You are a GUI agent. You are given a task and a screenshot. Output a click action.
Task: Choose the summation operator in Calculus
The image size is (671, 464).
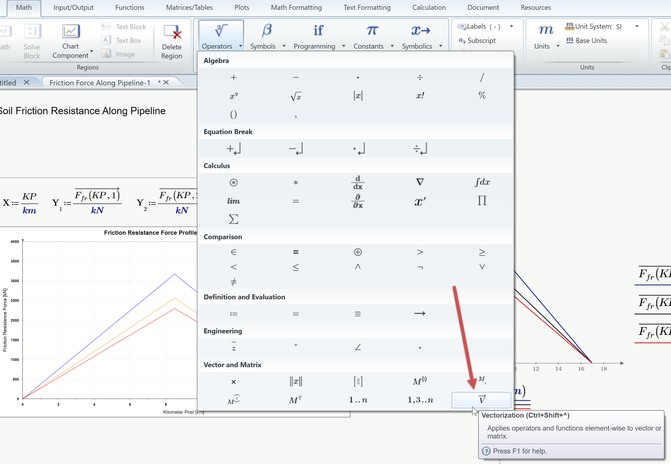[x=233, y=219]
